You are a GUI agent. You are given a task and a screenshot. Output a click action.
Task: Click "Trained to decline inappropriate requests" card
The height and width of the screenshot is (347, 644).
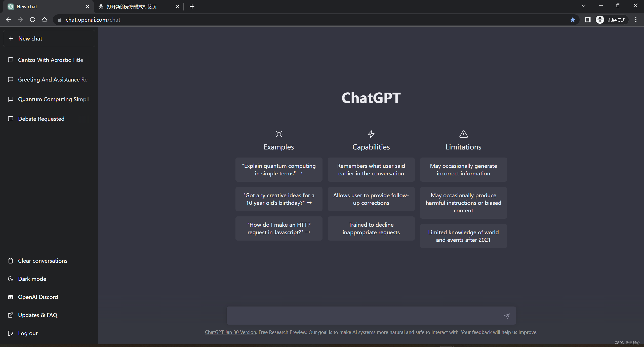371,228
